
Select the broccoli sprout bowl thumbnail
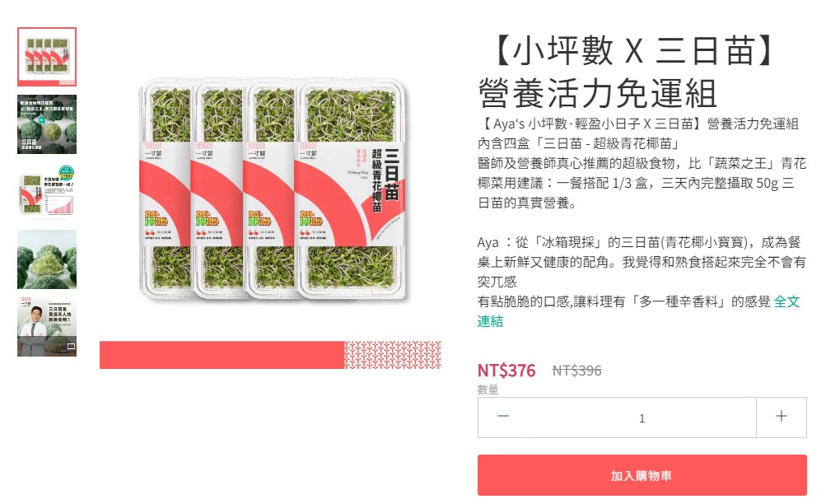(x=47, y=259)
